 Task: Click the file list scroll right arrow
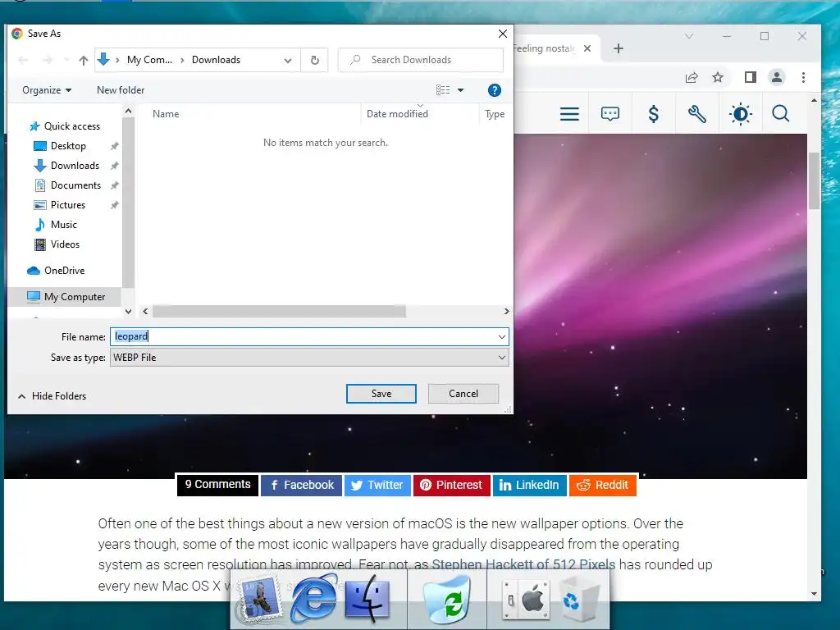pos(506,311)
